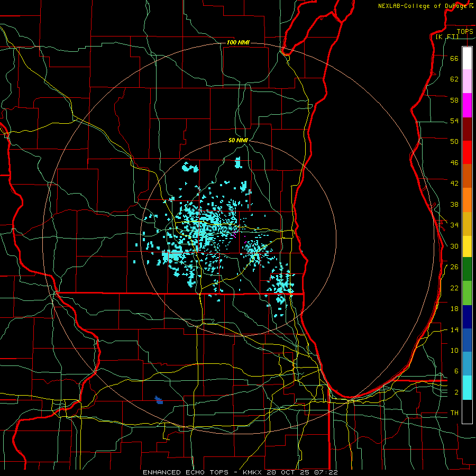The height and width of the screenshot is (476, 476).
Task: Select the light orange legend band
Action: [467, 200]
